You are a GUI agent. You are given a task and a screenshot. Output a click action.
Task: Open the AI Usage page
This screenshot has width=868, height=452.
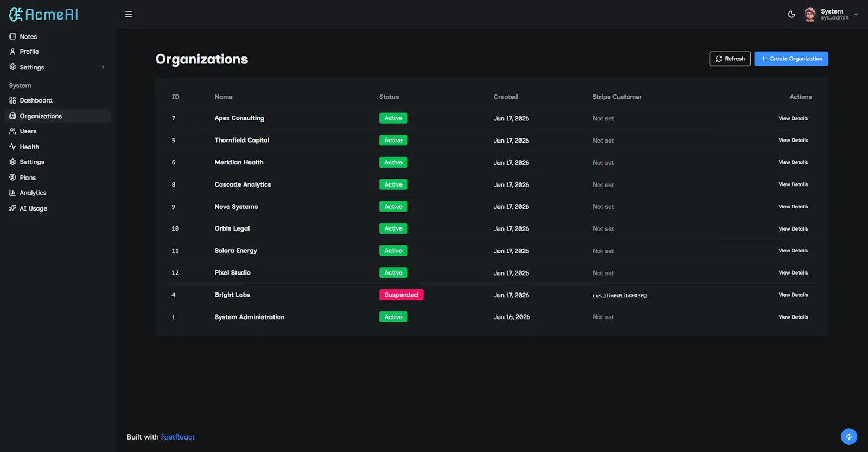click(58, 208)
